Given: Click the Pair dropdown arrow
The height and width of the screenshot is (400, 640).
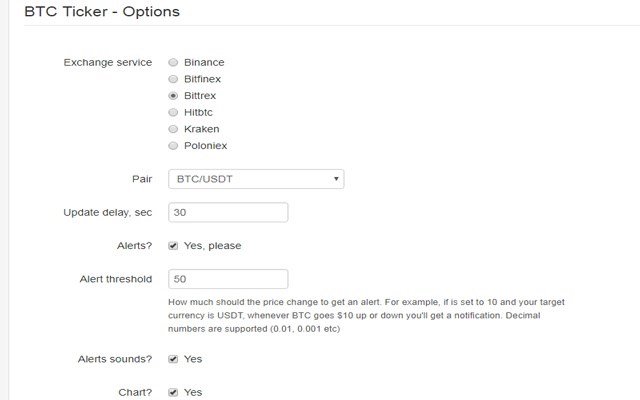Looking at the screenshot, I should click(x=336, y=180).
